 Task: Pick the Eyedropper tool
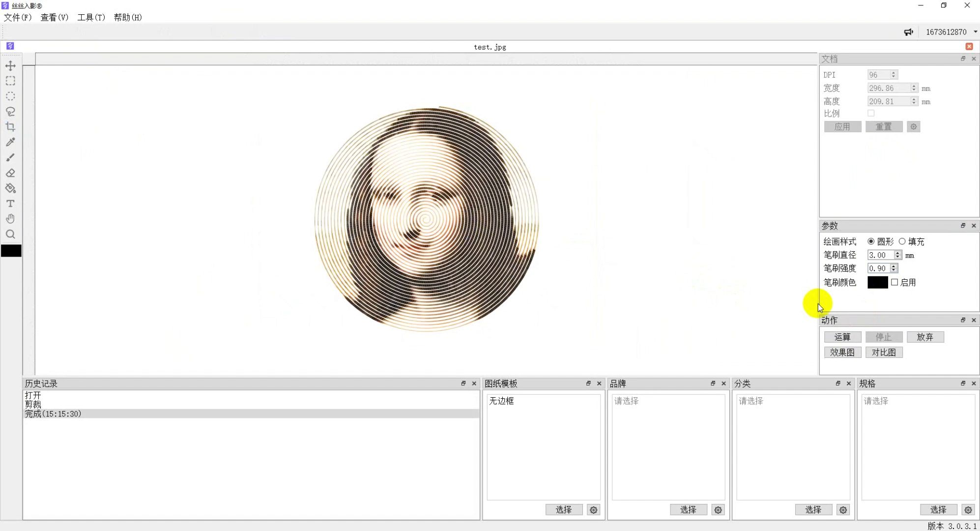[x=10, y=142]
